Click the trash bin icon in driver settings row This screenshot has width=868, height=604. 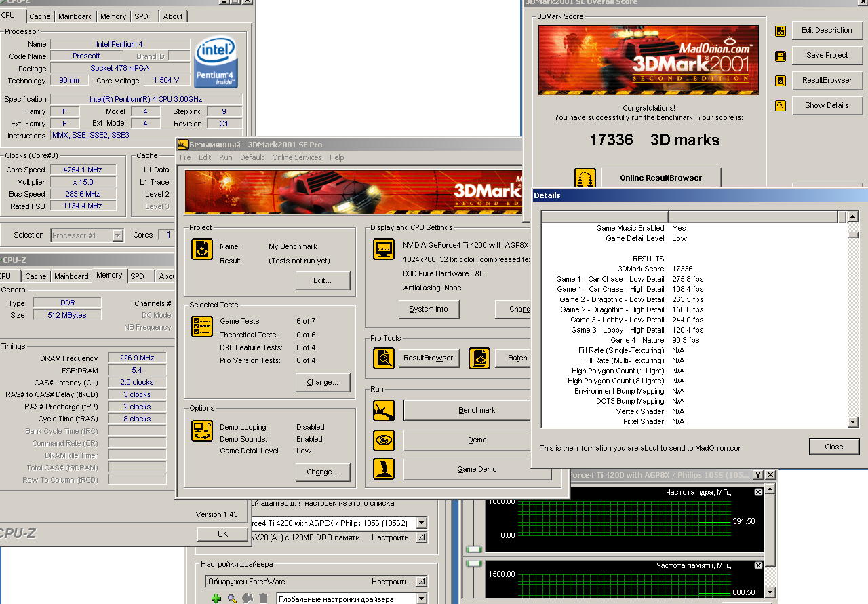click(263, 599)
